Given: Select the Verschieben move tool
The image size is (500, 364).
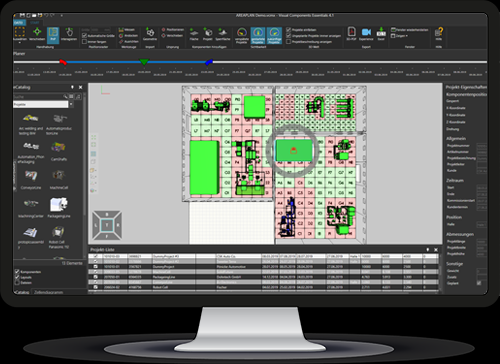Looking at the screenshot, I should click(37, 34).
